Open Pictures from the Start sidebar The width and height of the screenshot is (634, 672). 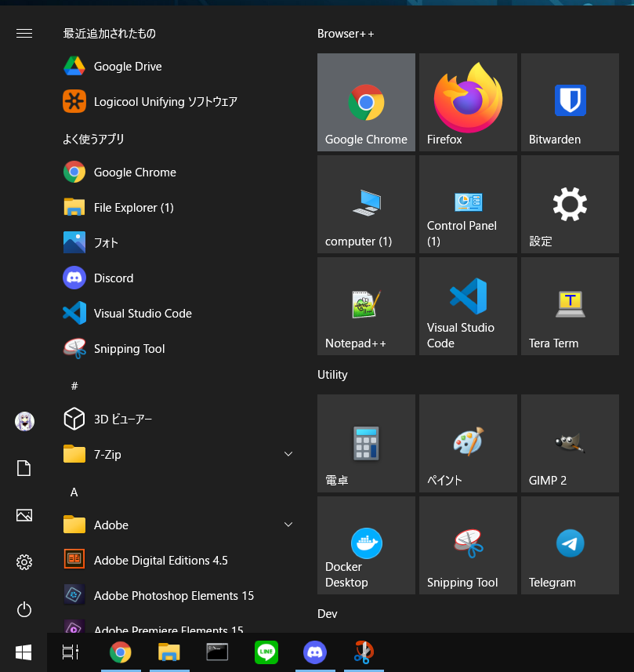tap(24, 515)
